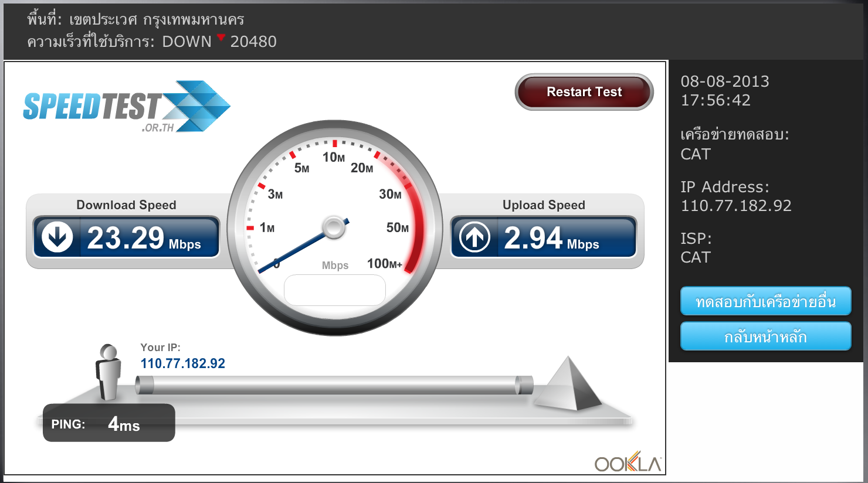Click the PING 4ms result box
This screenshot has width=868, height=483.
click(x=109, y=423)
